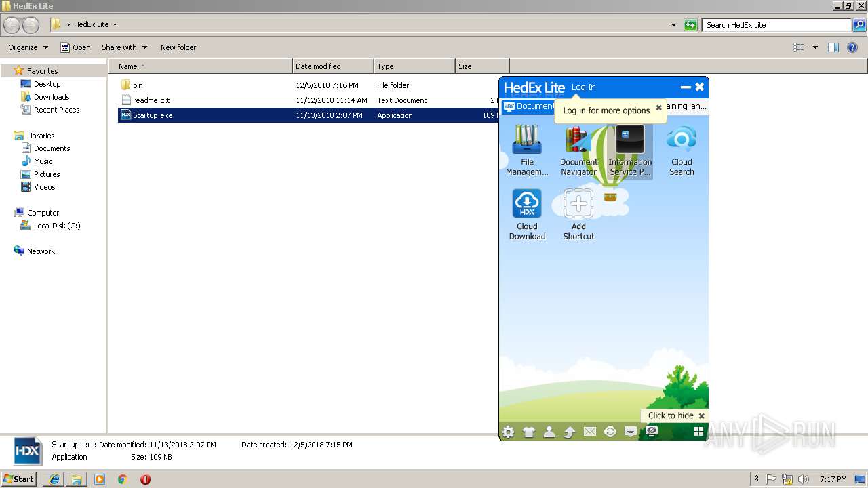Click the Search HedEx Lite field
The height and width of the screenshot is (488, 868).
point(777,25)
